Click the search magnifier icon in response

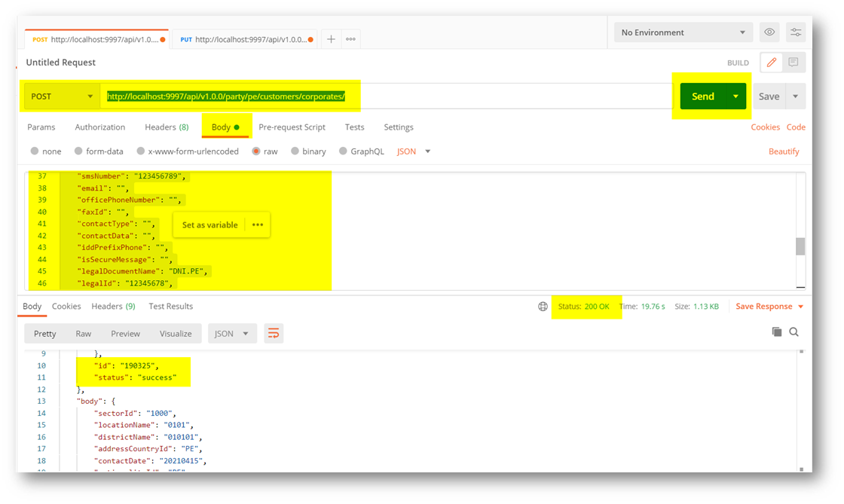(x=794, y=332)
